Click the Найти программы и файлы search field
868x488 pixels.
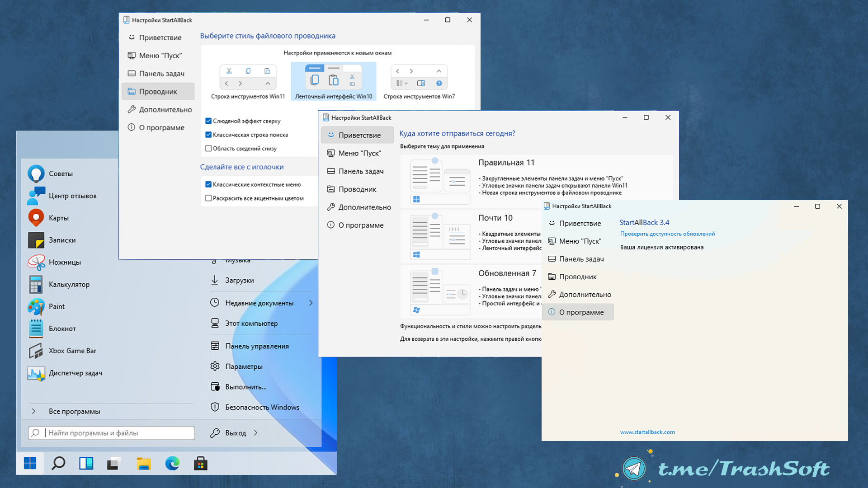click(x=111, y=433)
